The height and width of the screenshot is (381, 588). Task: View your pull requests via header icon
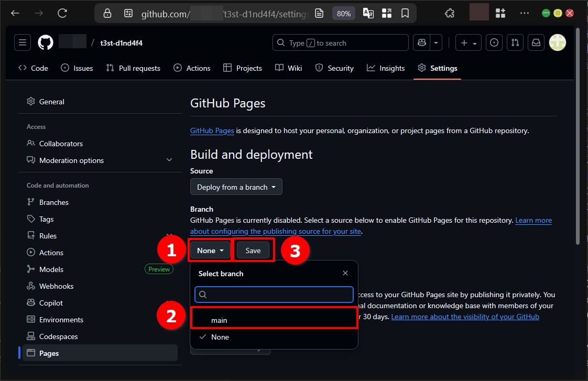tap(515, 42)
